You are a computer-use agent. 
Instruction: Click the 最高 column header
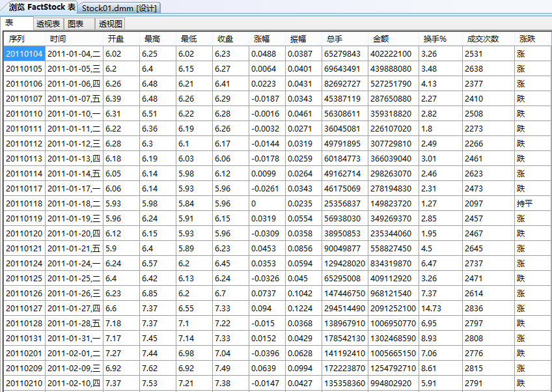(x=158, y=38)
